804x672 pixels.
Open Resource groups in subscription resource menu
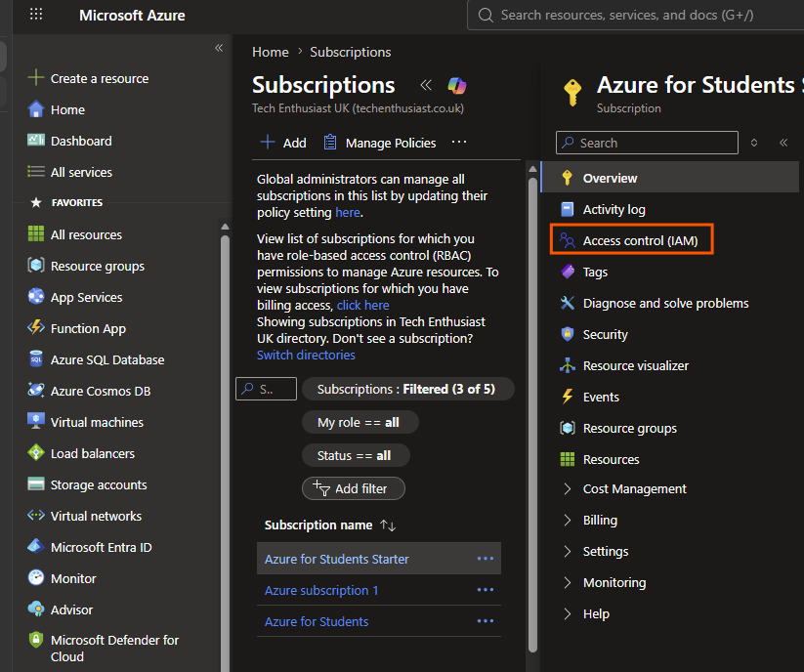pos(630,428)
